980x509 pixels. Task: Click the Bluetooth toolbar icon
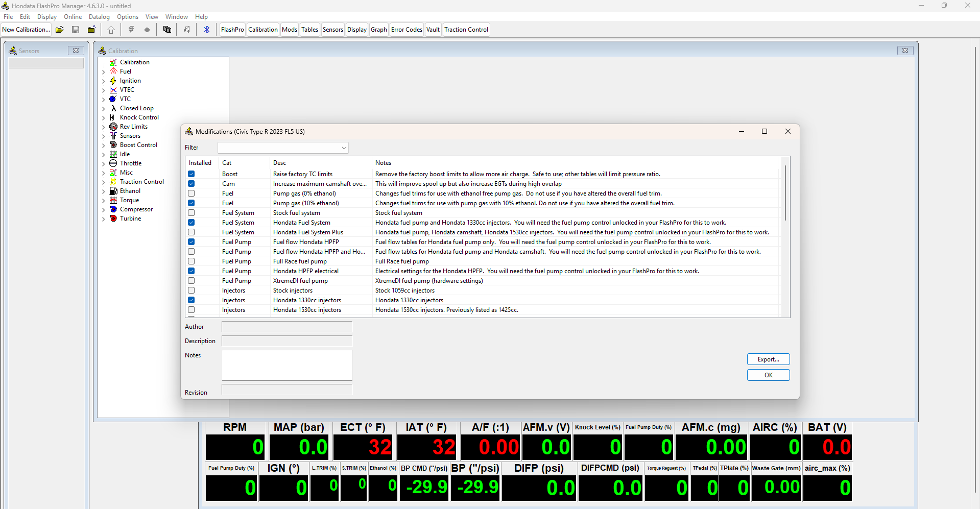[x=207, y=30]
